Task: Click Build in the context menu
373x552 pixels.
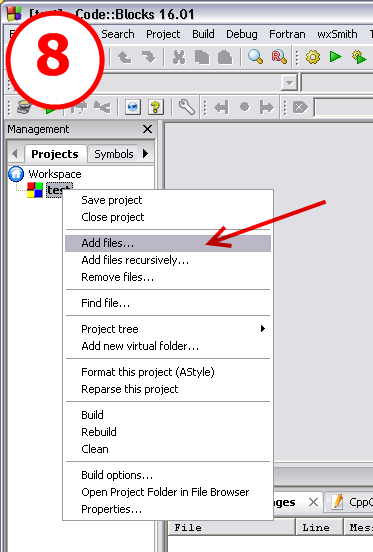Action: pos(168,415)
